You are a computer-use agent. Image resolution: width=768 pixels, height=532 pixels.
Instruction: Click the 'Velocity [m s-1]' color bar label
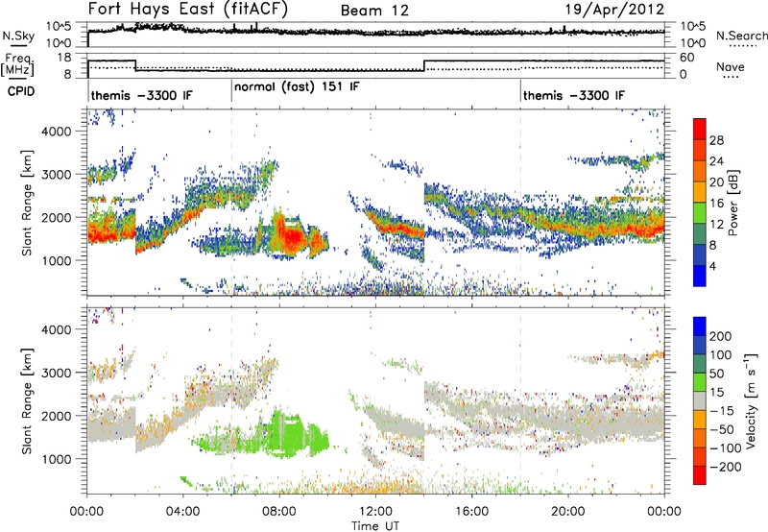[x=751, y=400]
